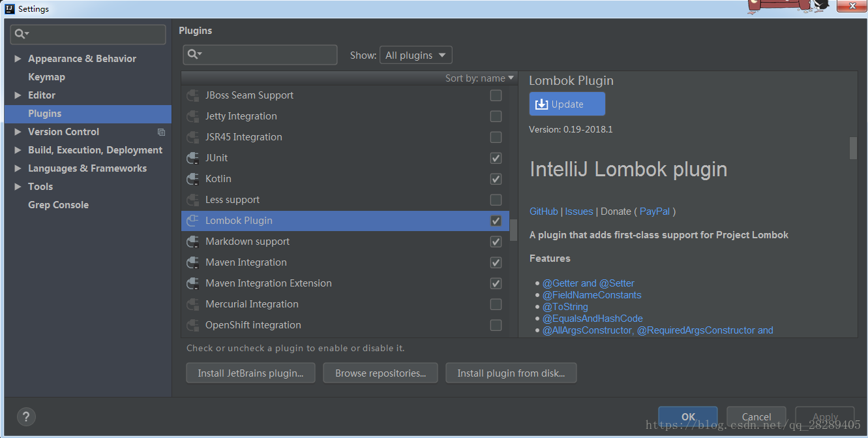Disable the Kotlin plugin checkbox
Image resolution: width=868 pixels, height=438 pixels.
(x=496, y=179)
